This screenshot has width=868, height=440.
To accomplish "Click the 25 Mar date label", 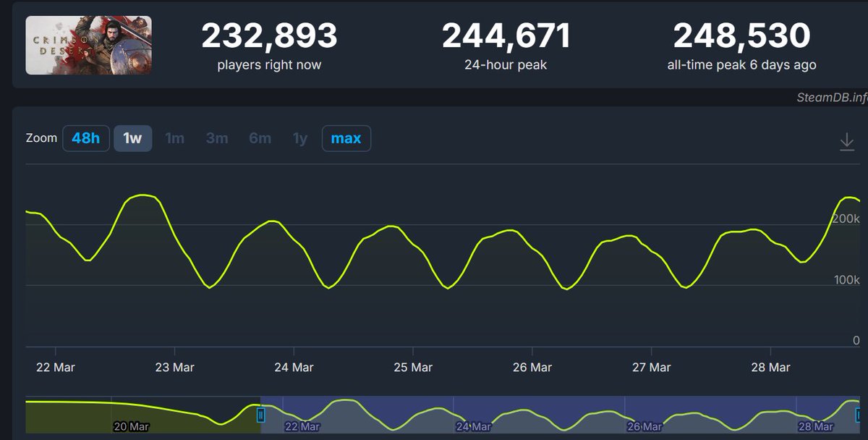I will pos(412,367).
